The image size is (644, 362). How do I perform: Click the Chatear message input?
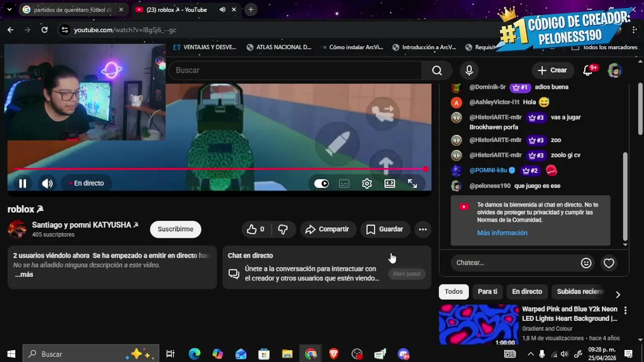click(x=514, y=262)
